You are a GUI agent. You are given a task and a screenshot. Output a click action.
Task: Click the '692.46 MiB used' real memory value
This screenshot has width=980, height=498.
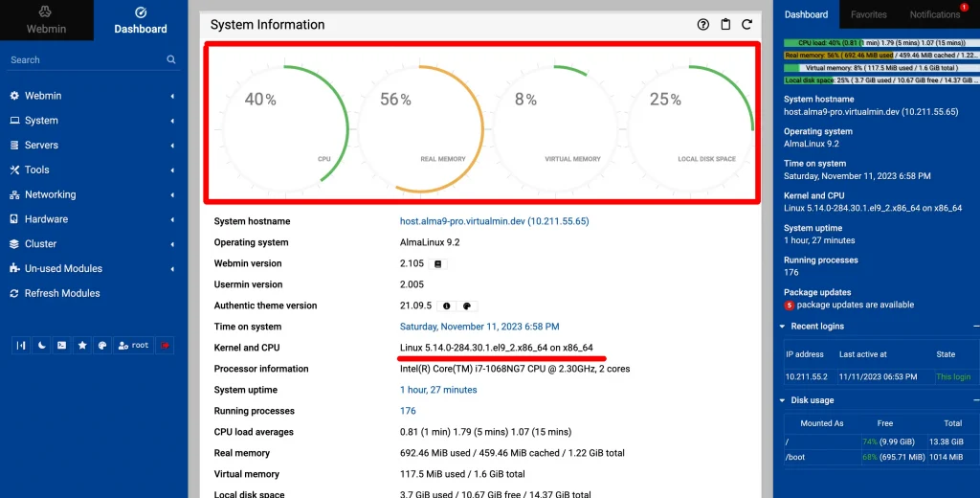tap(434, 453)
